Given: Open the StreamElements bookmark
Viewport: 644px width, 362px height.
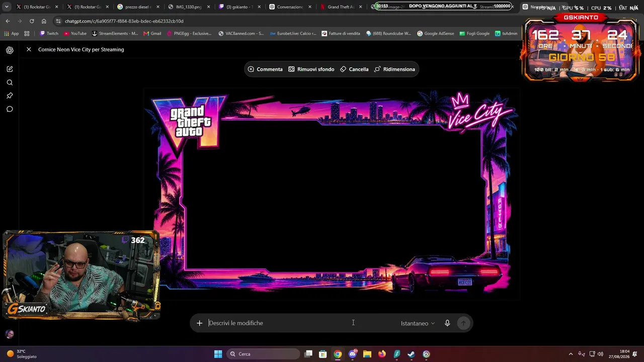Looking at the screenshot, I should 115,34.
